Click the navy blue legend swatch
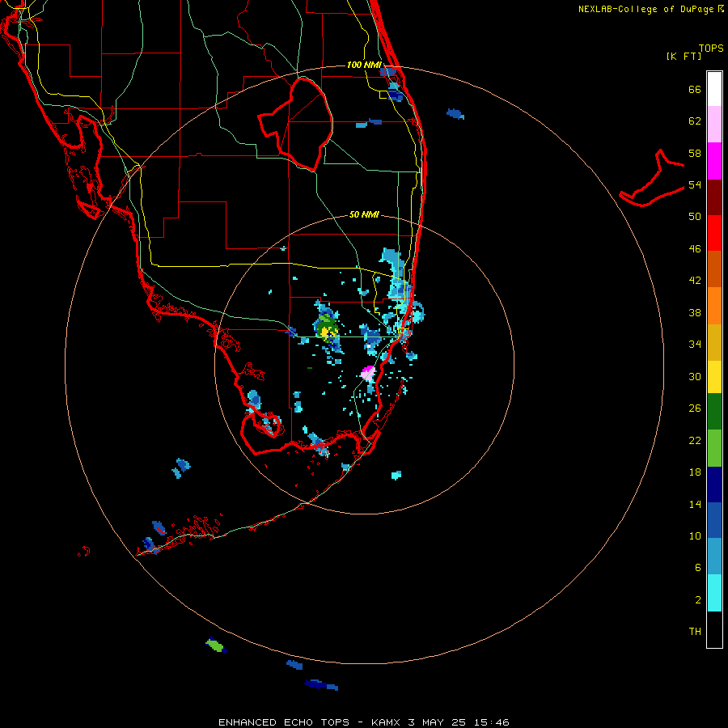728x728 pixels. point(714,485)
